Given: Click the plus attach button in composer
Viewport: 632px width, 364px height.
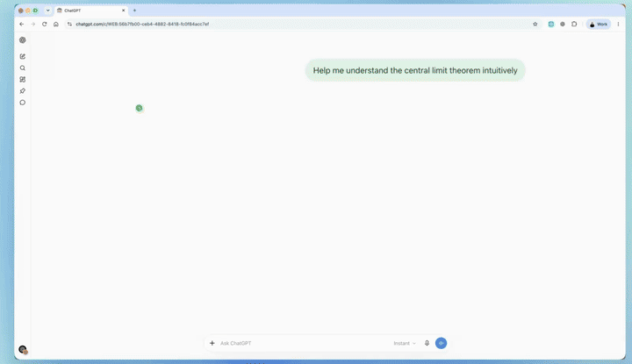Looking at the screenshot, I should pyautogui.click(x=212, y=343).
